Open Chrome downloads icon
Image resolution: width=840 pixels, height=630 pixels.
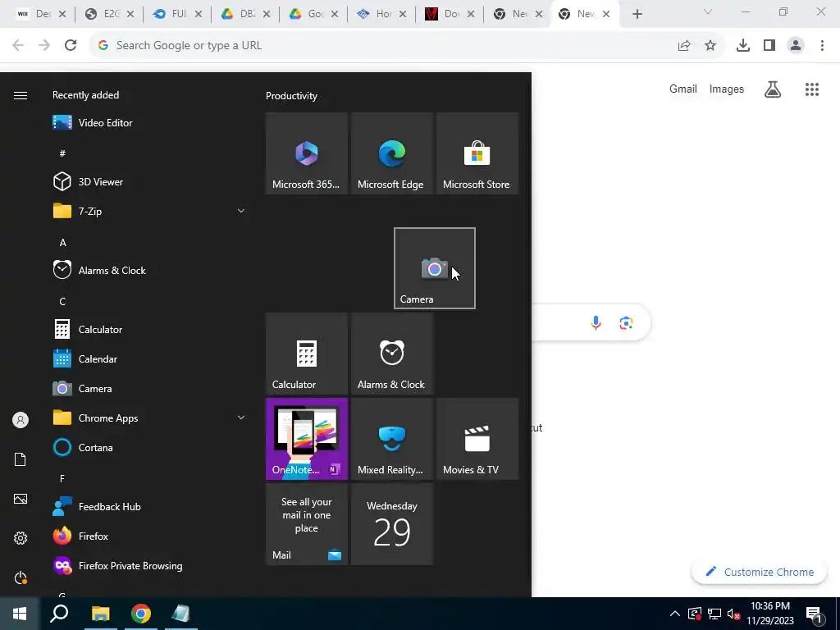[x=743, y=46]
